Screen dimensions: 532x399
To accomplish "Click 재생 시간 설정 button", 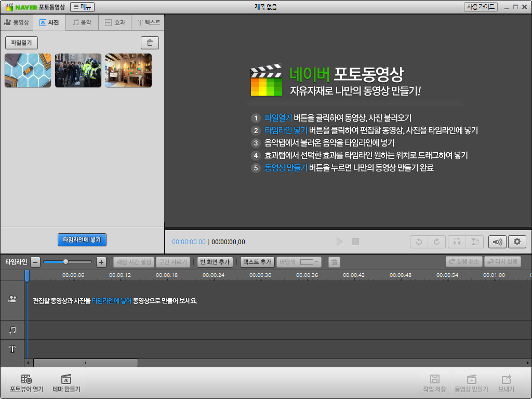I will coord(134,262).
